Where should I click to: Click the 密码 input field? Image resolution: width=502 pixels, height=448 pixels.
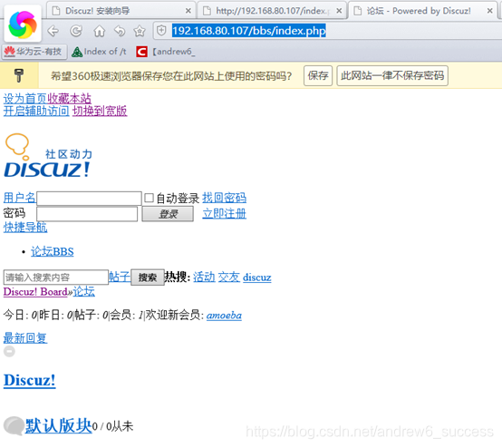click(87, 214)
